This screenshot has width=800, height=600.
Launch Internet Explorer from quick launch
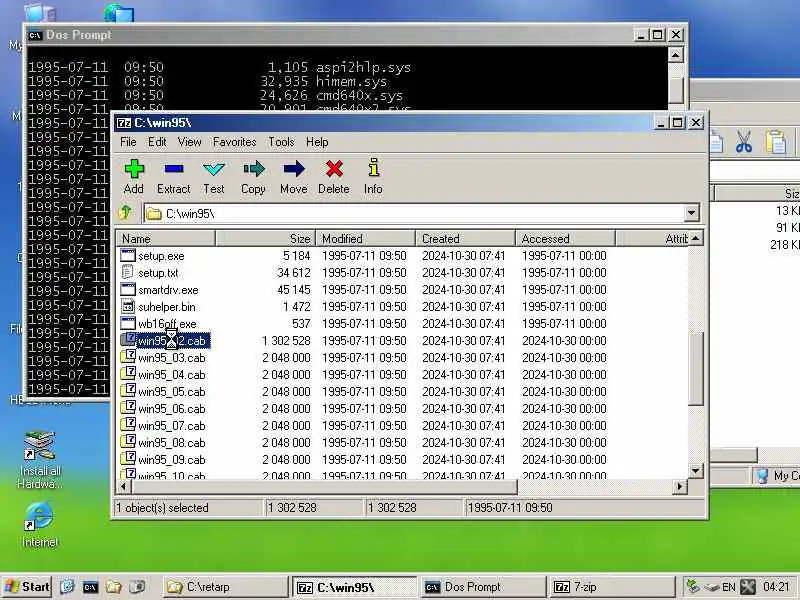(67, 587)
